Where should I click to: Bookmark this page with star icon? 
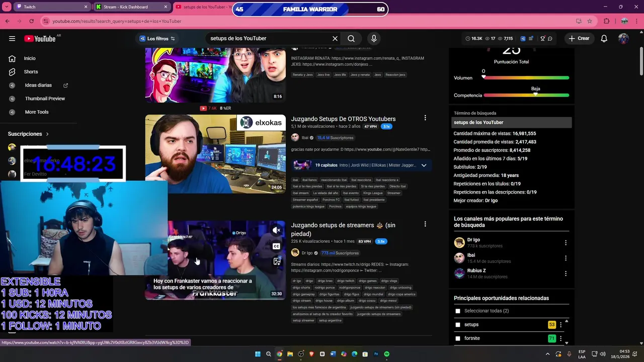(590, 21)
